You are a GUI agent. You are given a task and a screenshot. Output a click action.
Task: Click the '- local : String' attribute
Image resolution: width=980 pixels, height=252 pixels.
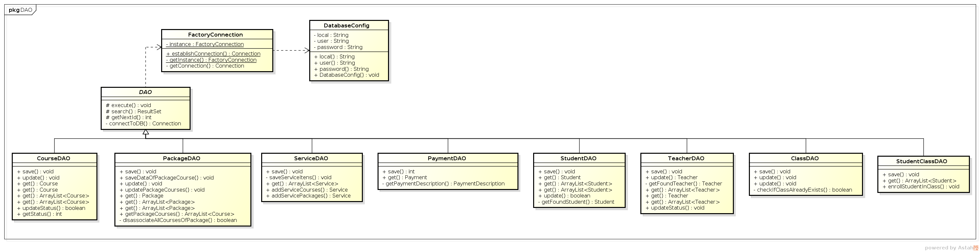point(331,35)
